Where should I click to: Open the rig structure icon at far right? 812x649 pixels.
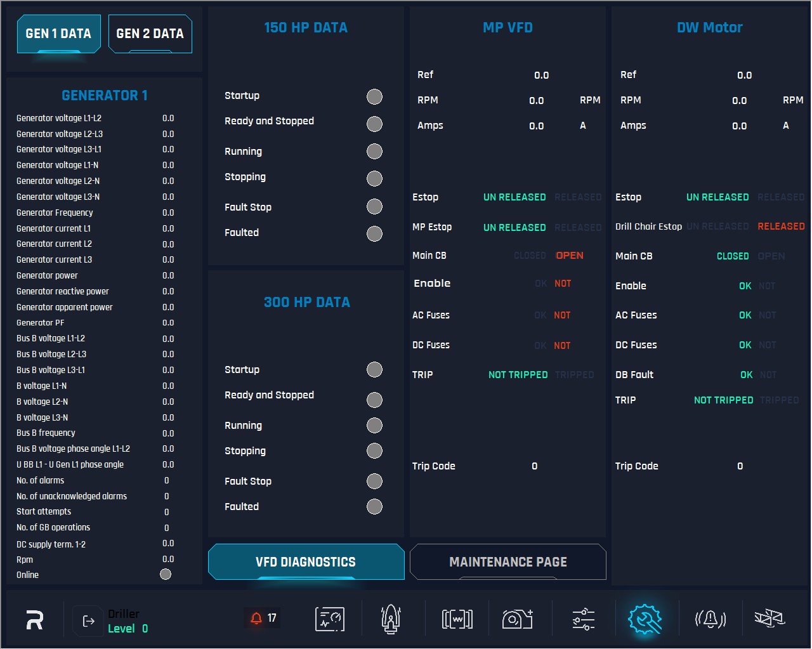click(x=769, y=618)
